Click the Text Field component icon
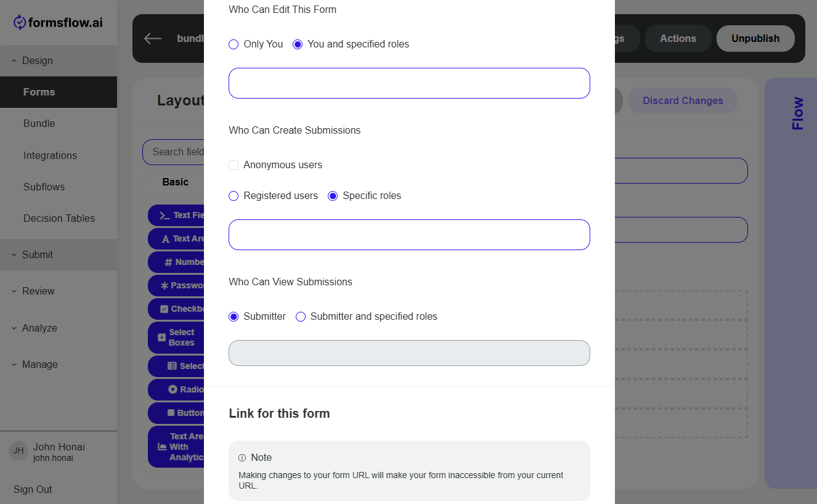The width and height of the screenshot is (817, 504). [165, 215]
